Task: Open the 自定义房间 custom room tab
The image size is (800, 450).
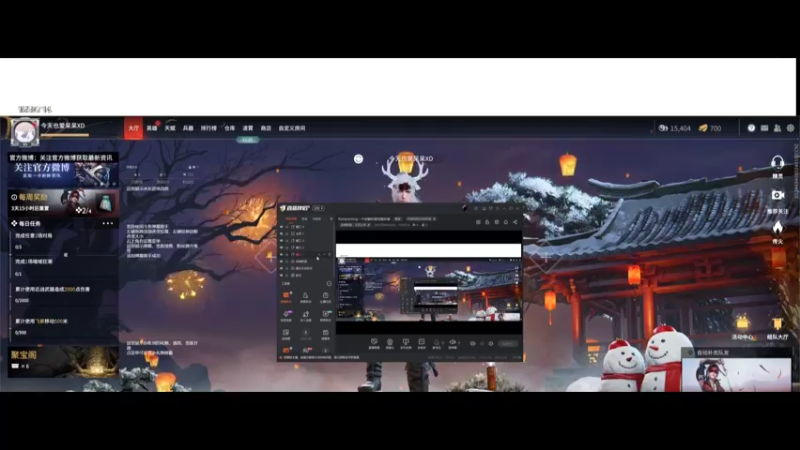Action: (x=292, y=128)
